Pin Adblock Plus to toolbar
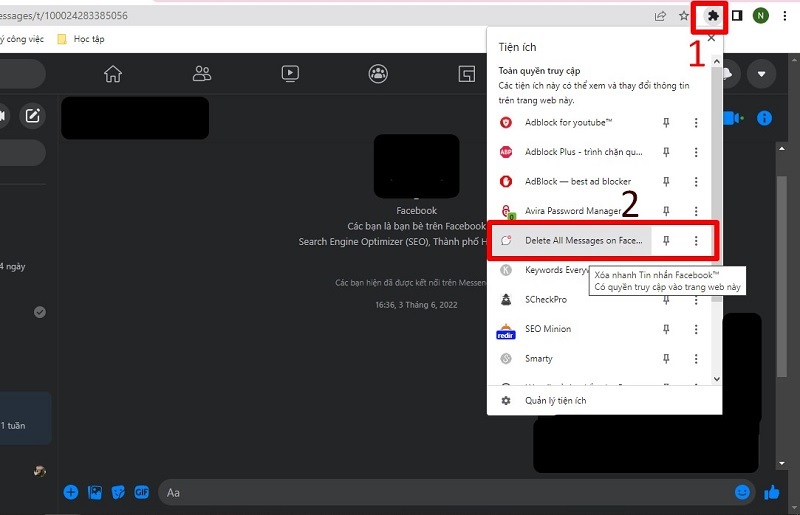This screenshot has width=800, height=515. coord(666,152)
